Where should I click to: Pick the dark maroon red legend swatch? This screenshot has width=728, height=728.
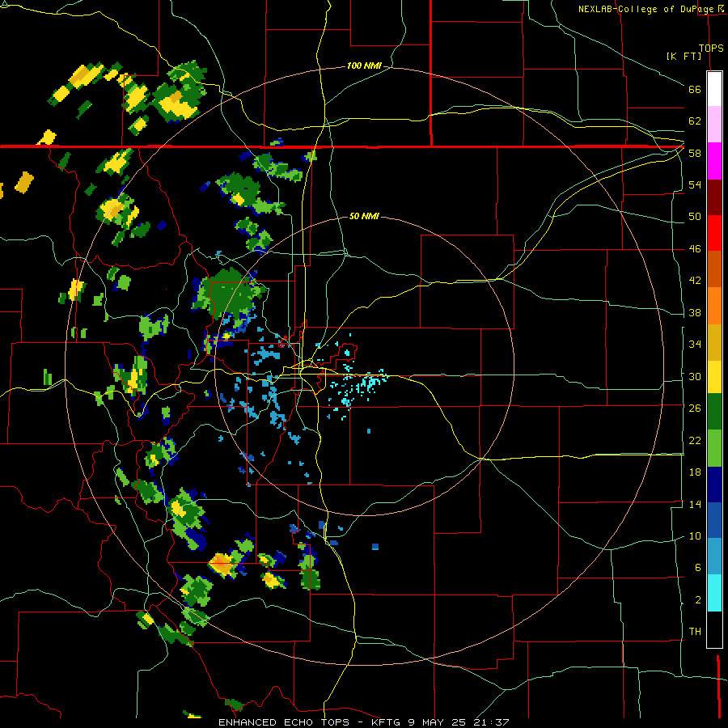pyautogui.click(x=714, y=197)
